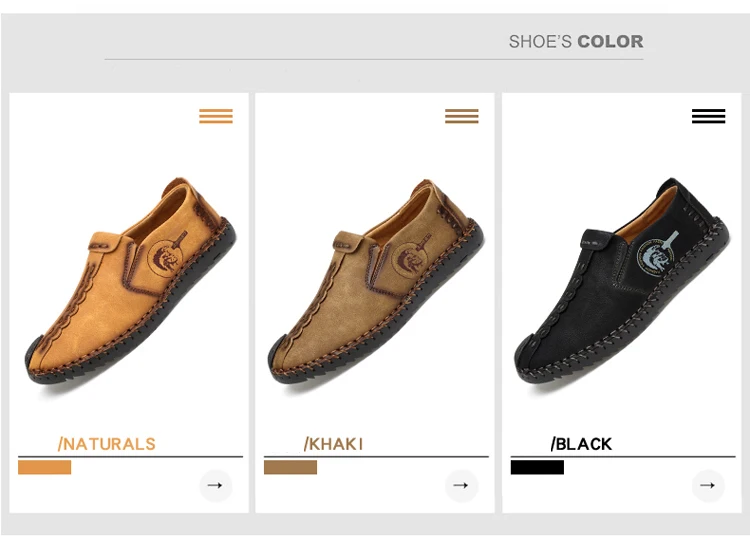750x539 pixels.
Task: Click the brown three-line menu icon
Action: coord(462,117)
